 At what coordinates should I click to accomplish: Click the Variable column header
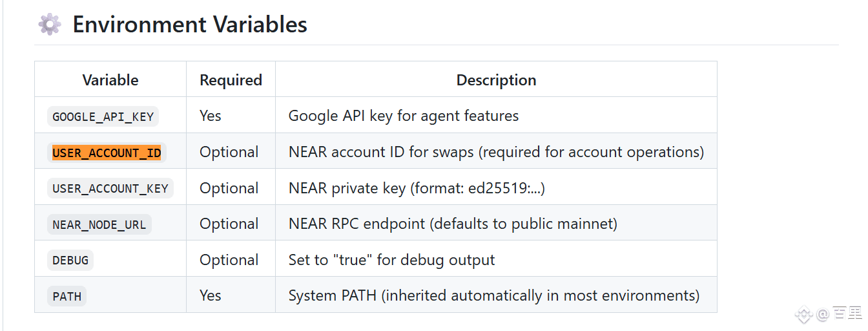(x=110, y=80)
